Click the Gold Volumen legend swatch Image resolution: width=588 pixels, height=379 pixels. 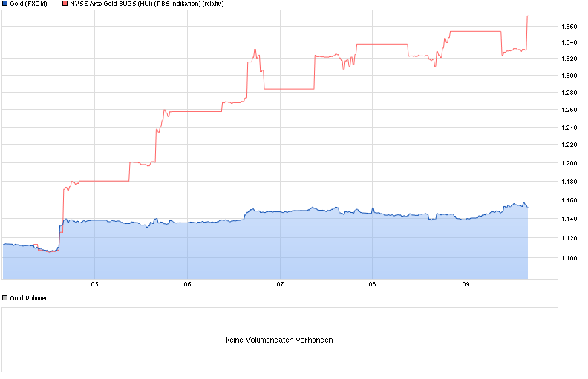[5, 298]
